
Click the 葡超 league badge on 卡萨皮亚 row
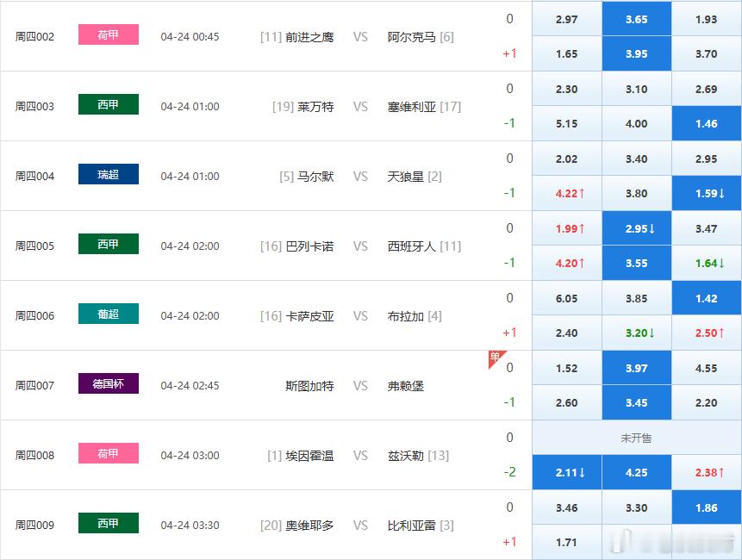coord(108,314)
